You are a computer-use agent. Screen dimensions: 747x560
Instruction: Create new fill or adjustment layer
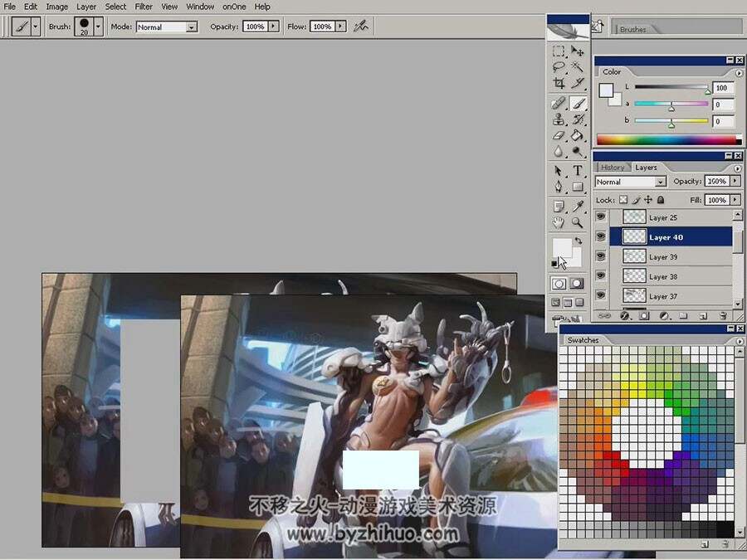[664, 315]
